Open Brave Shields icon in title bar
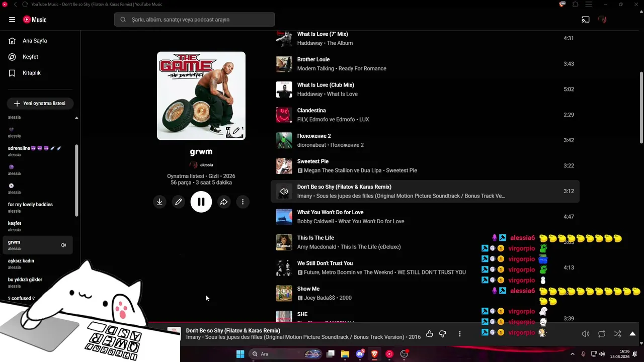The image size is (644, 362). coord(562,5)
